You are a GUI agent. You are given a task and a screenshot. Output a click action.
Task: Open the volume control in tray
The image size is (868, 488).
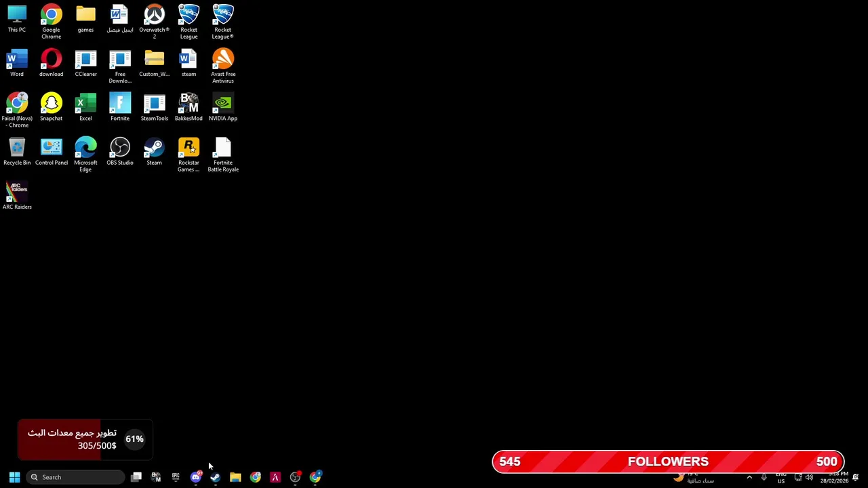tap(809, 477)
